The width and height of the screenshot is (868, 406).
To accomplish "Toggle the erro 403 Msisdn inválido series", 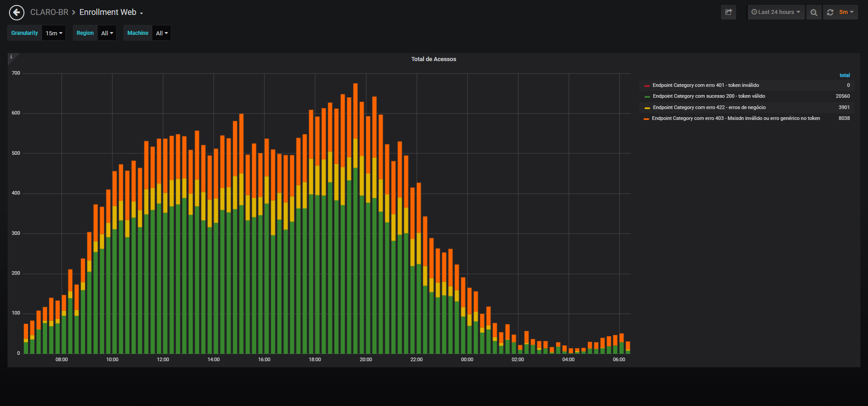I will pyautogui.click(x=736, y=118).
